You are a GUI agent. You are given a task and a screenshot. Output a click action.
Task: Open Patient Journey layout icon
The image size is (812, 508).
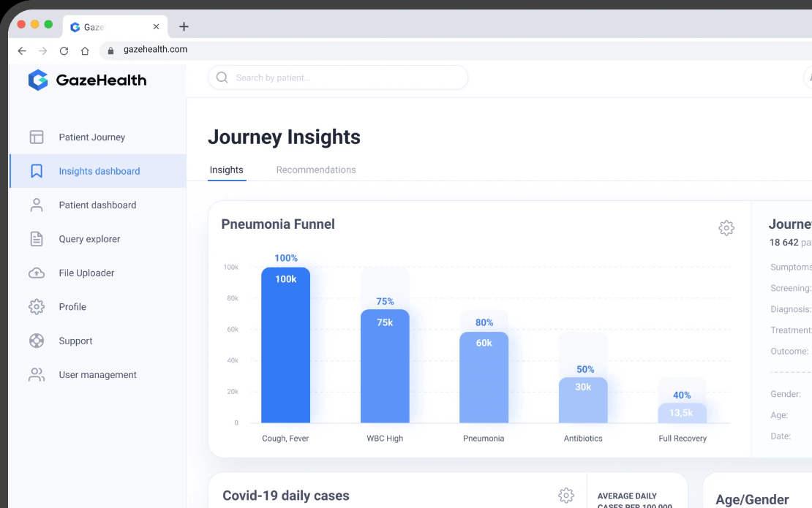tap(37, 137)
